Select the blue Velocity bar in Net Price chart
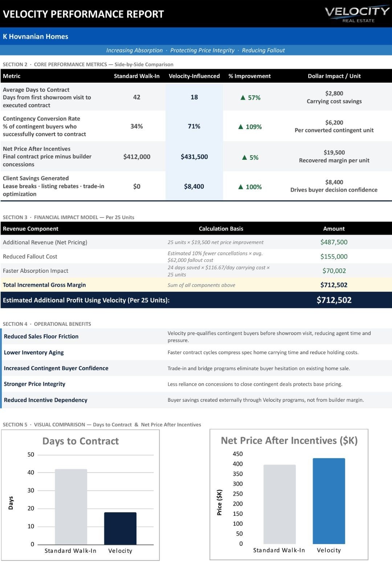Screen dimensions: 392x563 coord(329,501)
